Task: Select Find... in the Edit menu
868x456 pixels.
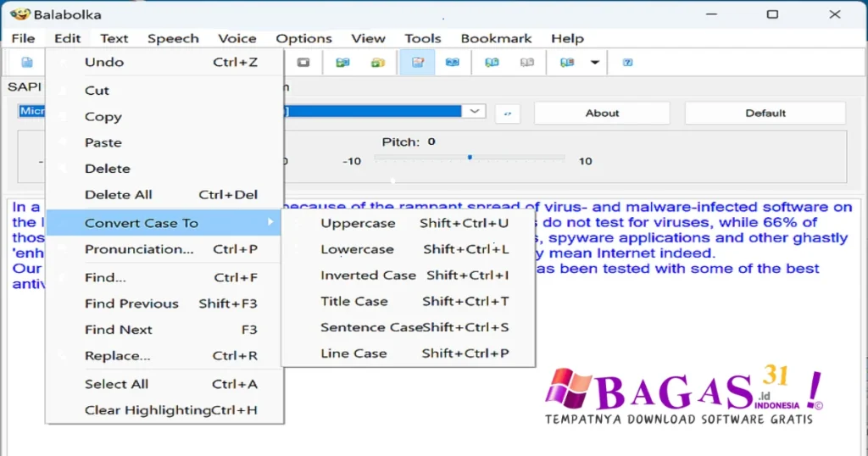Action: [164, 277]
